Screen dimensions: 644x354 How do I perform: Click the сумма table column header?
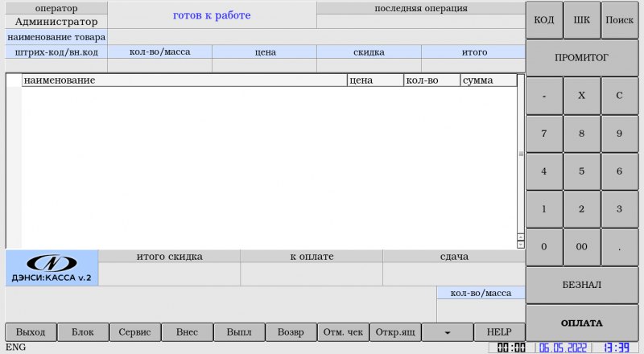pos(489,80)
